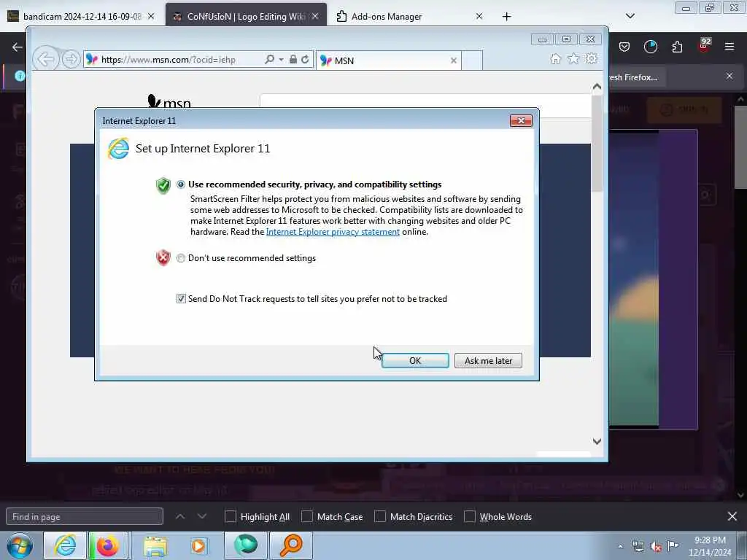Screen dimensions: 747x560
Task: Click the orange magnifier taskbar icon
Action: point(290,545)
